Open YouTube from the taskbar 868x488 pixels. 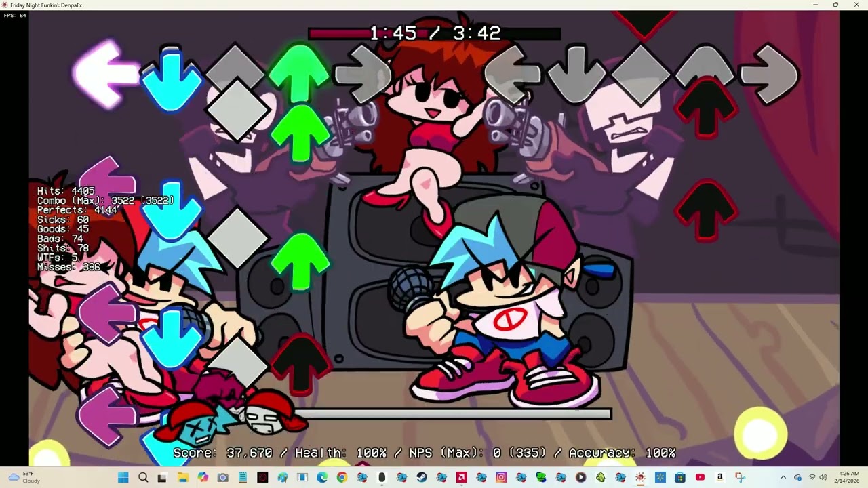(700, 477)
